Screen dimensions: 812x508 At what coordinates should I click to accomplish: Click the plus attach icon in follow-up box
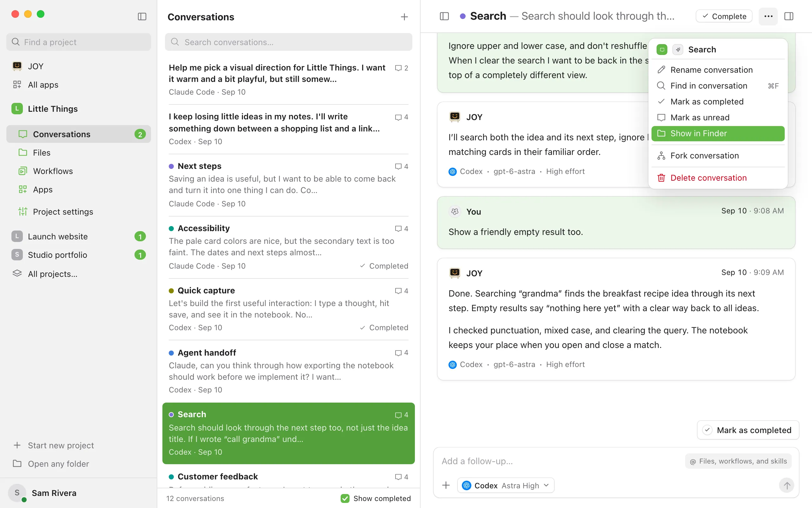(446, 485)
